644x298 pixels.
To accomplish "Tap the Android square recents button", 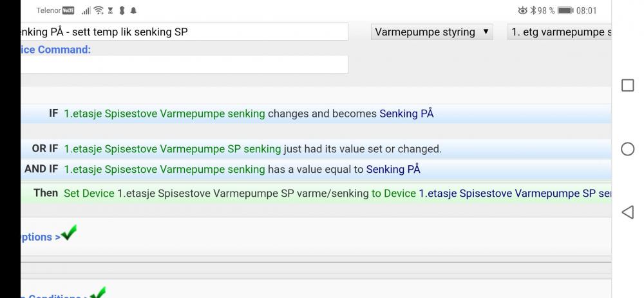I will (627, 86).
